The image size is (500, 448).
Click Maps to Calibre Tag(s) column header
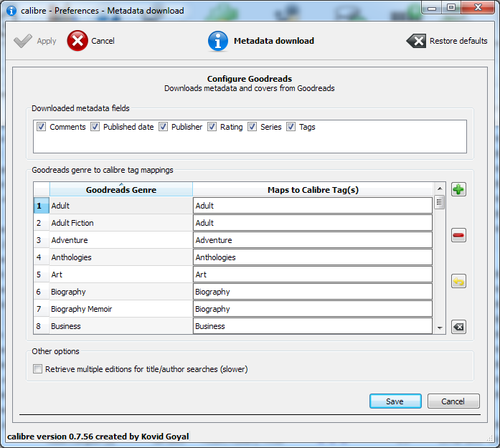(x=313, y=189)
